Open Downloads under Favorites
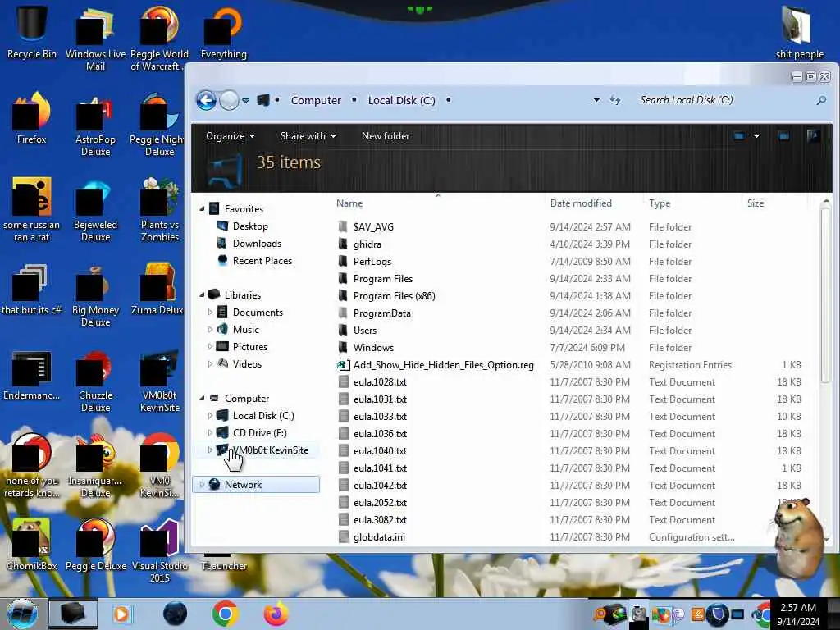 point(257,243)
